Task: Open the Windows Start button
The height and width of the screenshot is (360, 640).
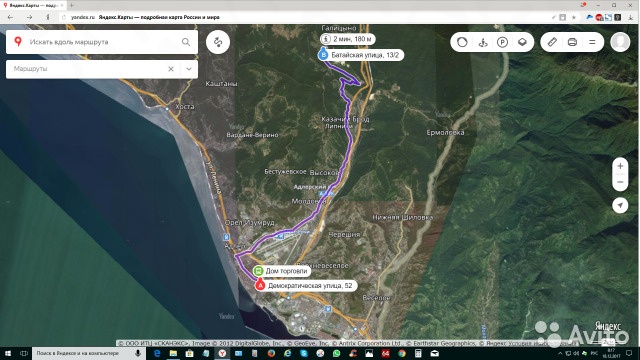Action: pos(8,353)
